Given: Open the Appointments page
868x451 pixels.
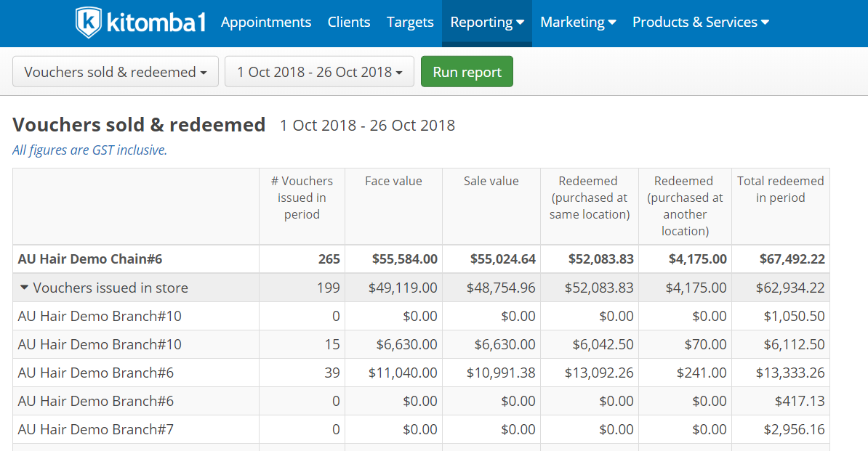Looking at the screenshot, I should tap(266, 22).
